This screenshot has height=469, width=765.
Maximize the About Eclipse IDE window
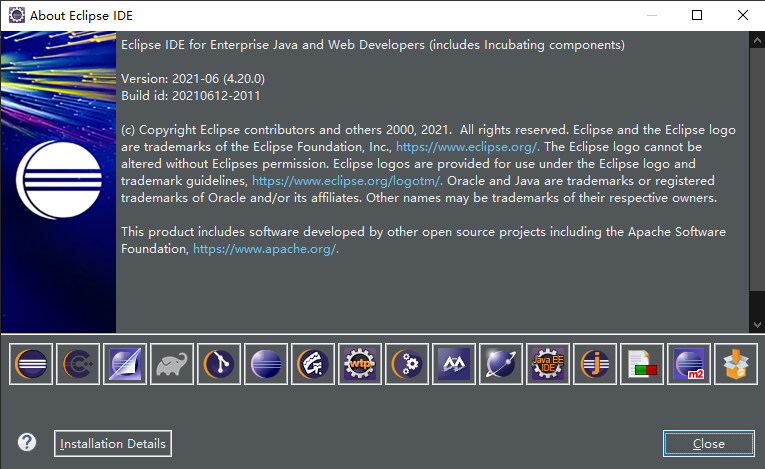(697, 15)
